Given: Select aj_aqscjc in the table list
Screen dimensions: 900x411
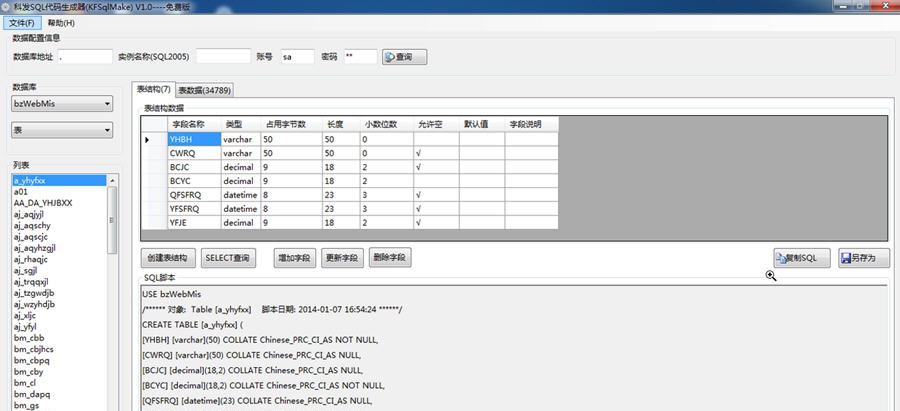Looking at the screenshot, I should (x=59, y=236).
